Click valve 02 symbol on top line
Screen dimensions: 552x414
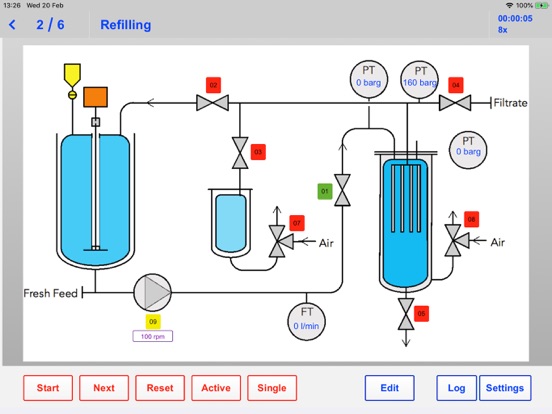[x=212, y=103]
